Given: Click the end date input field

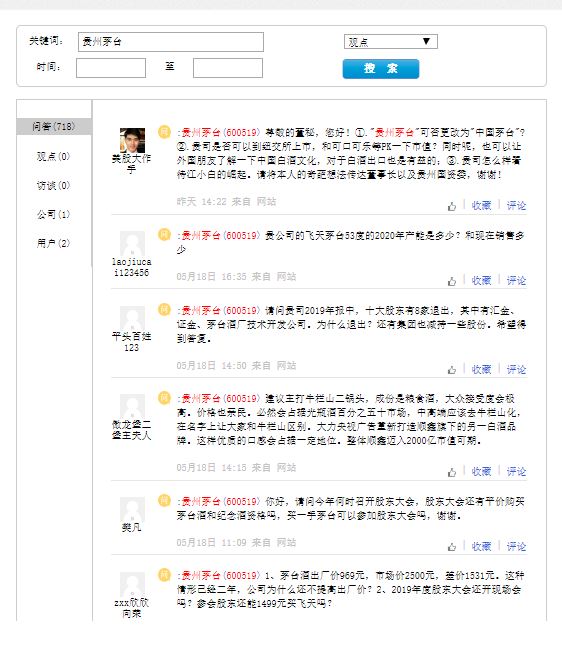Looking at the screenshot, I should 228,68.
